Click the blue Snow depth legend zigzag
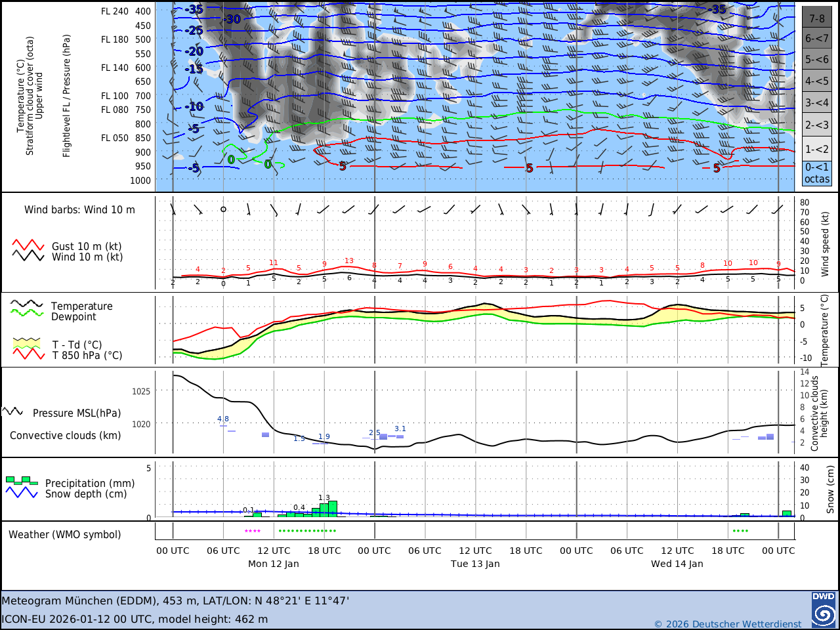The image size is (840, 630). click(x=22, y=492)
